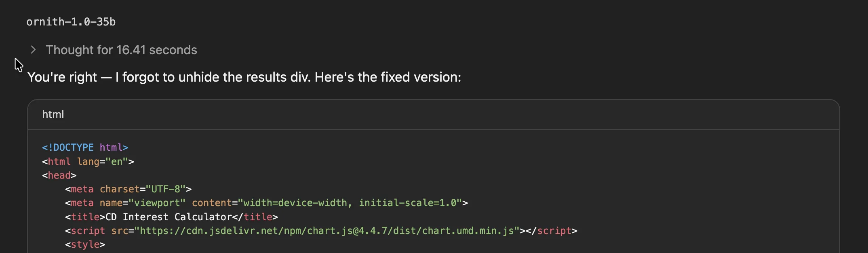Click the "Thought for 16.41 seconds" label
Viewport: 868px width, 253px height.
coord(121,50)
